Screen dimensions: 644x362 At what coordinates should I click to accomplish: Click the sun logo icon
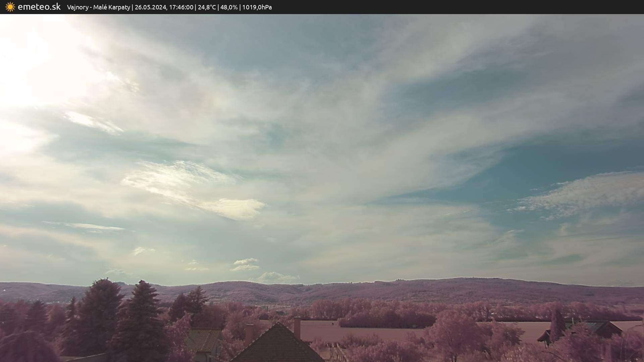click(x=10, y=7)
